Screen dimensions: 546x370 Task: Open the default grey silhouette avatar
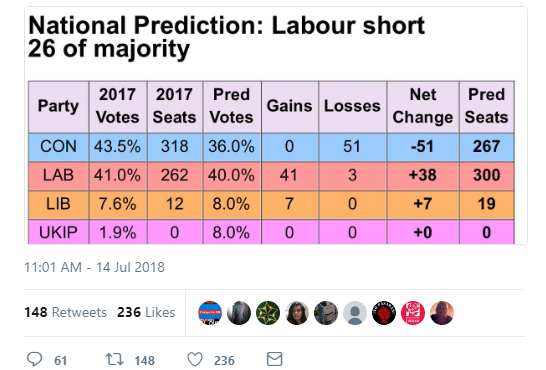355,313
